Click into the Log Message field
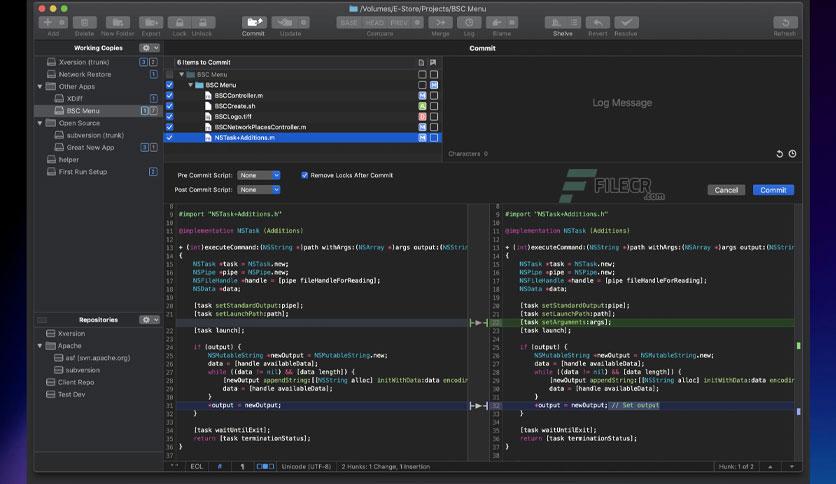This screenshot has width=836, height=484. tap(622, 102)
